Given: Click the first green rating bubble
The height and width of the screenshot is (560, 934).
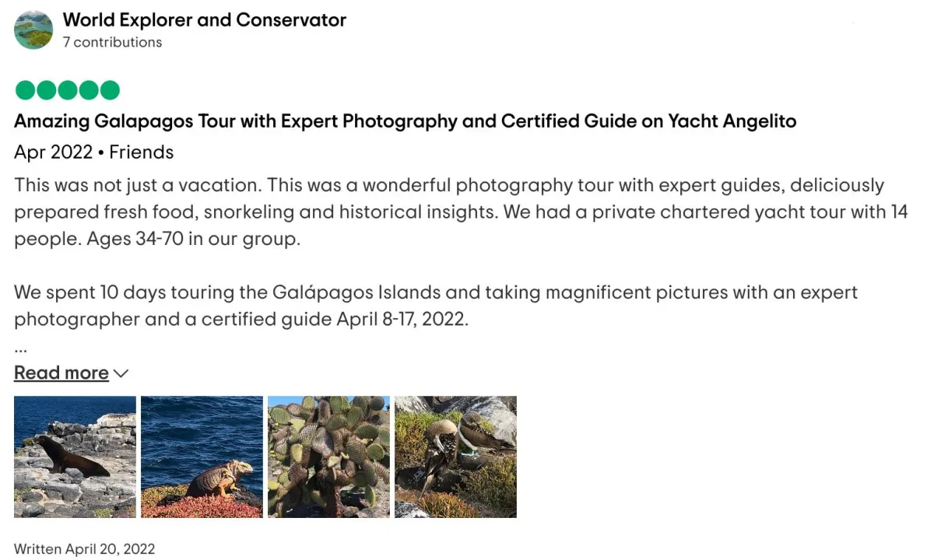Looking at the screenshot, I should click(25, 90).
